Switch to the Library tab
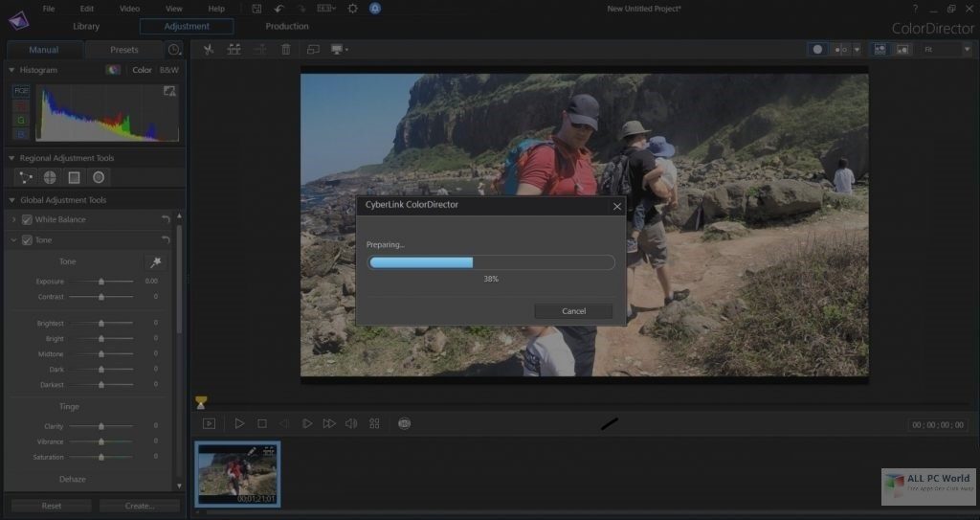 [x=86, y=26]
